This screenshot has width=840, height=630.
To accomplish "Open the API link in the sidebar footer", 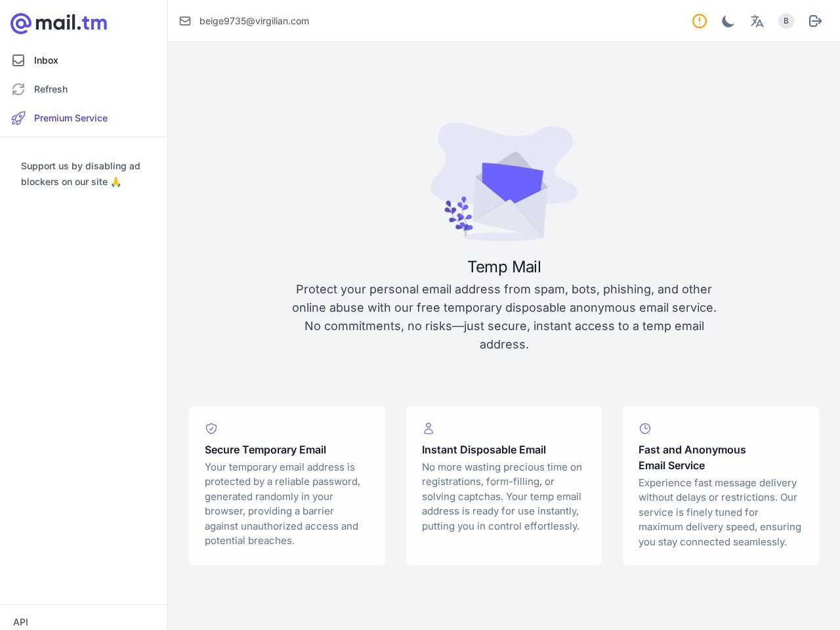I will [20, 621].
